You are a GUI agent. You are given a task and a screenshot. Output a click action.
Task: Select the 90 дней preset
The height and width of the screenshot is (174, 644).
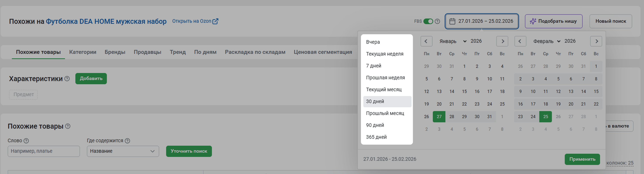click(375, 125)
